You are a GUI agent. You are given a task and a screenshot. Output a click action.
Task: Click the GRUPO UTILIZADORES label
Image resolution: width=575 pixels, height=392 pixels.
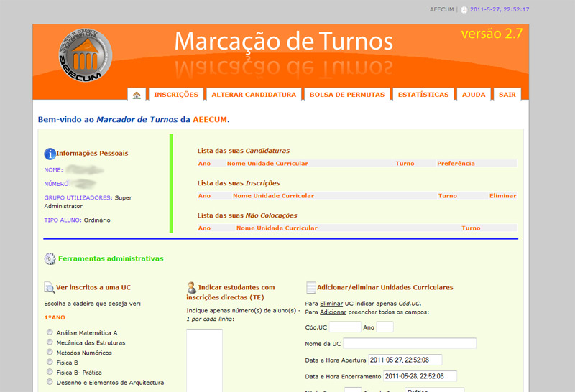click(78, 198)
